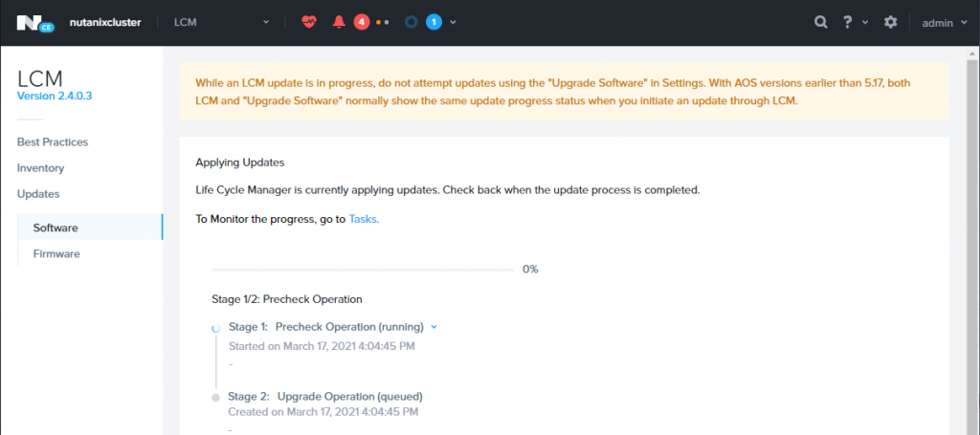Follow the Tasks link to monitor progress
Viewport: 980px width, 435px height.
[364, 219]
